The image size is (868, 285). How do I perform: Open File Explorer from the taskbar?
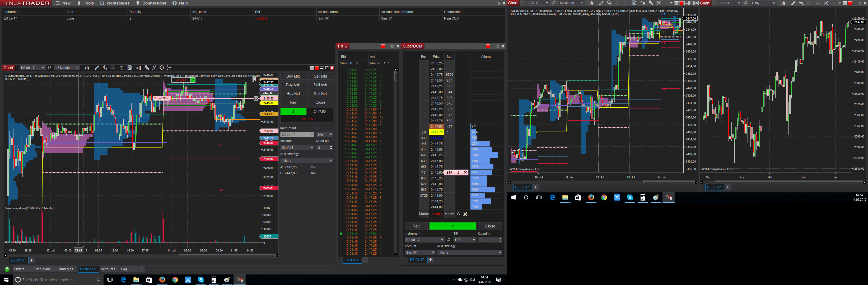coord(136,280)
